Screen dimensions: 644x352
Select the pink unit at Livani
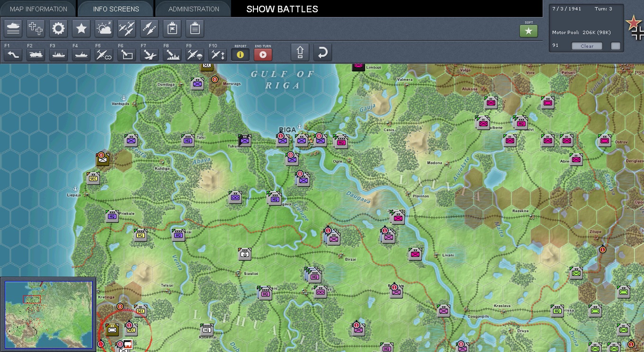click(x=415, y=254)
